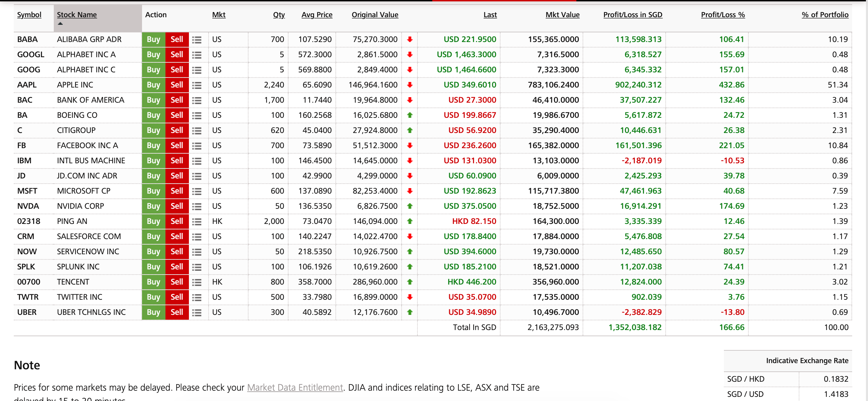Sell INTL BUS MACHINE shares

177,161
